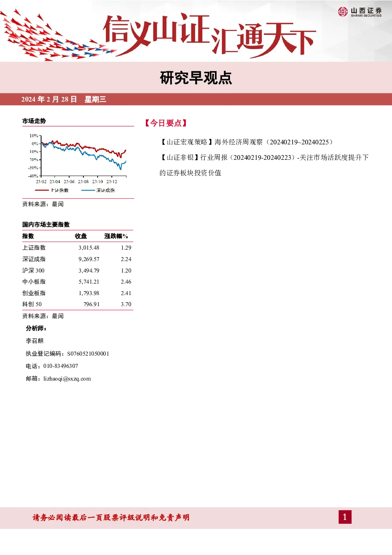Open the 山证非银 行业周报 item
The height and width of the screenshot is (555, 392).
(264, 157)
